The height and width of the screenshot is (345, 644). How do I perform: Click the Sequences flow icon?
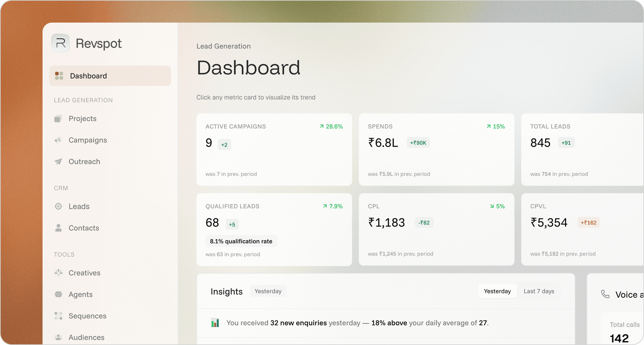tap(58, 316)
